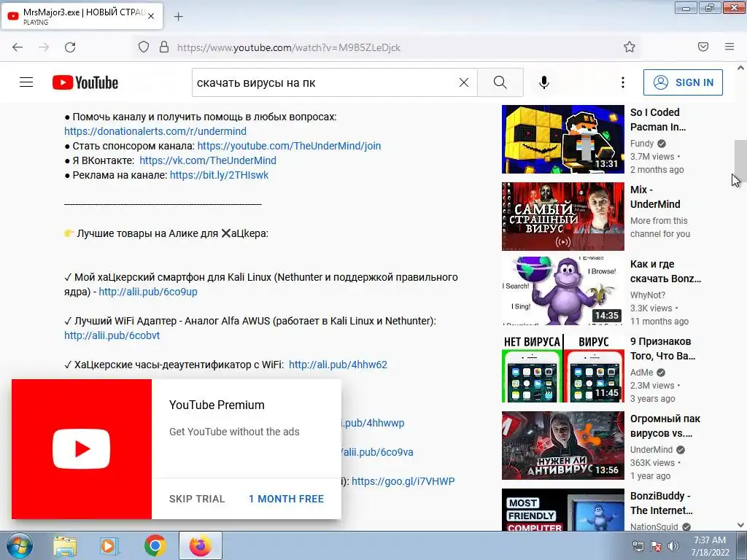Image resolution: width=747 pixels, height=560 pixels.
Task: Open the BonziBuddy monkey 14:35 thumbnail
Action: pos(563,291)
